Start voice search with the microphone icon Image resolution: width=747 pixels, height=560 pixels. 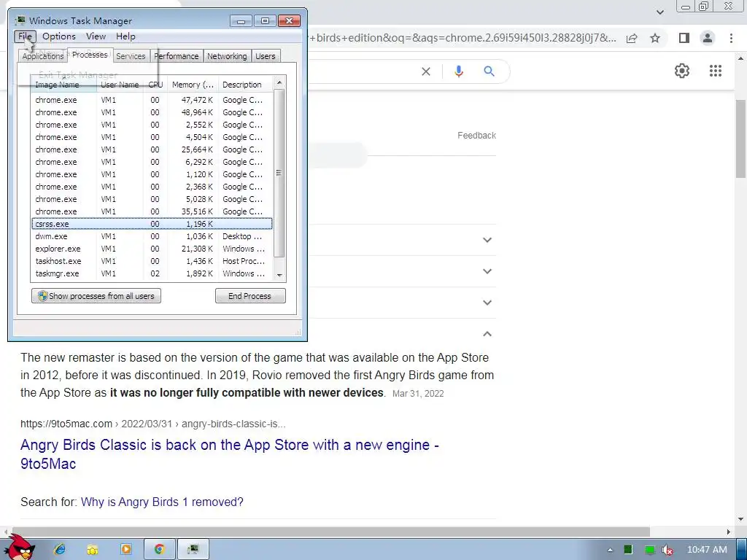[458, 71]
